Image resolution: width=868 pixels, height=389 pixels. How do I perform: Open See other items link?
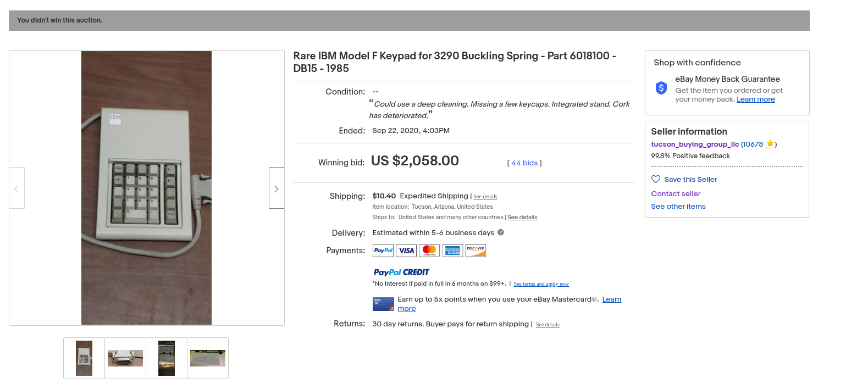(x=678, y=207)
